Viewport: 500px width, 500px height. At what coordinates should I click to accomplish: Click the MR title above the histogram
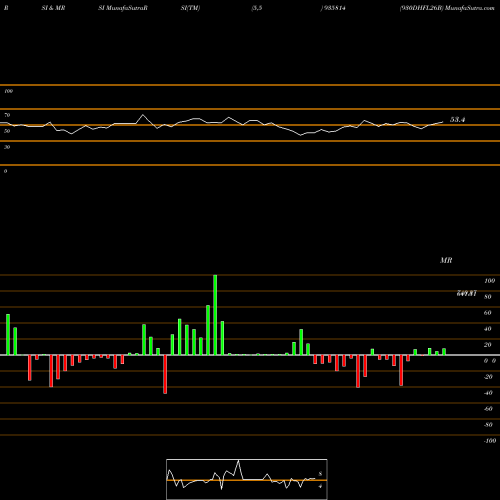click(446, 260)
